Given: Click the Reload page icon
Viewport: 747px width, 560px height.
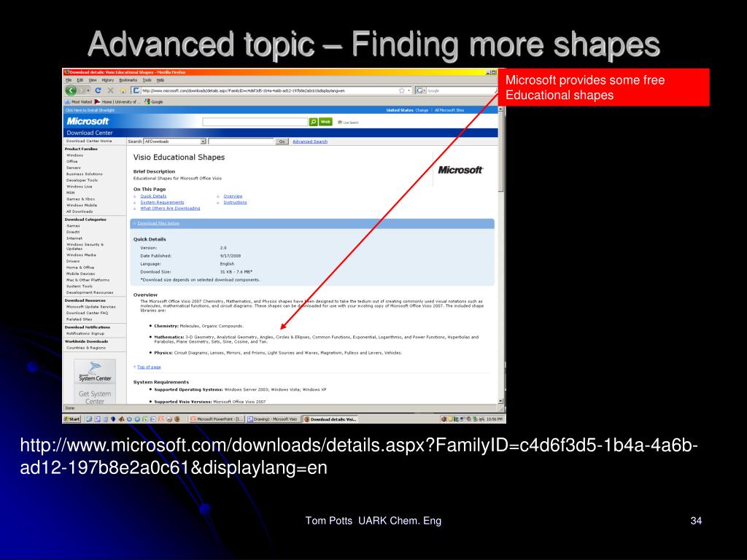Looking at the screenshot, I should click(98, 90).
